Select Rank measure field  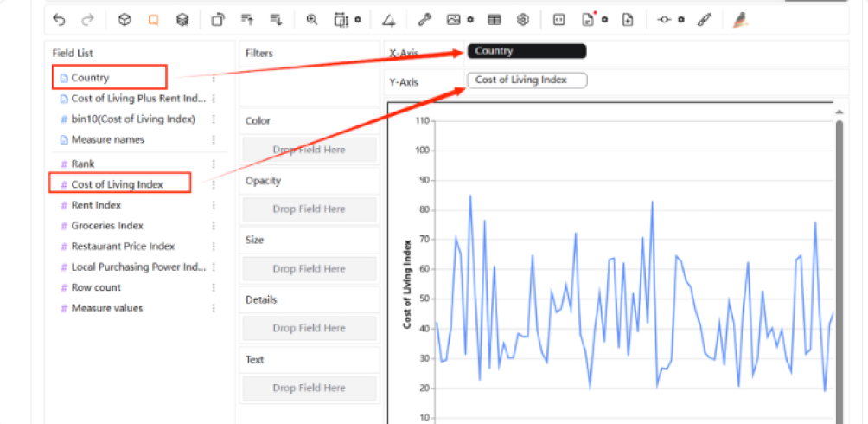point(78,164)
